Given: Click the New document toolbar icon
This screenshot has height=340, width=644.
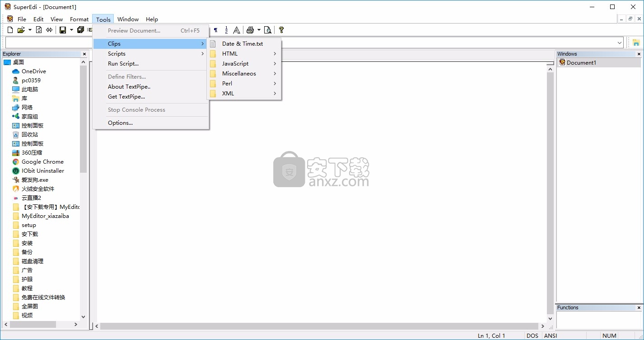Looking at the screenshot, I should pyautogui.click(x=10, y=30).
